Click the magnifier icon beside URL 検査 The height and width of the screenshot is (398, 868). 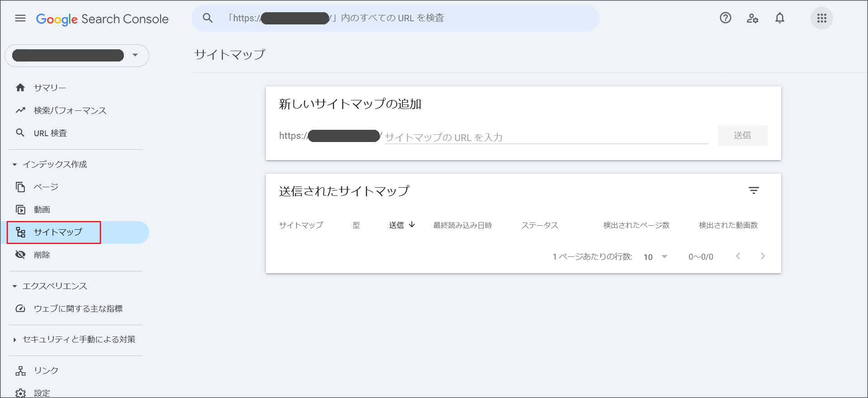(20, 133)
